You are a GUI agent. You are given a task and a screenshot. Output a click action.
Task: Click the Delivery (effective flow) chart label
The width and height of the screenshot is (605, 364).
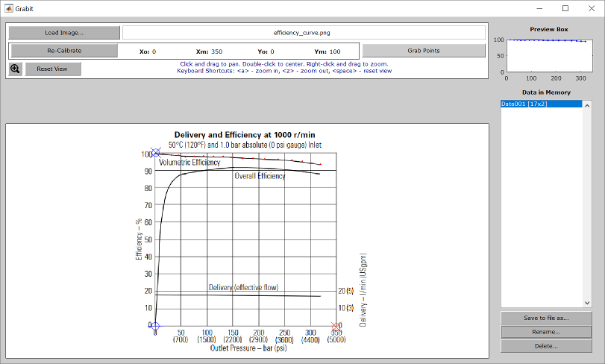coord(243,287)
